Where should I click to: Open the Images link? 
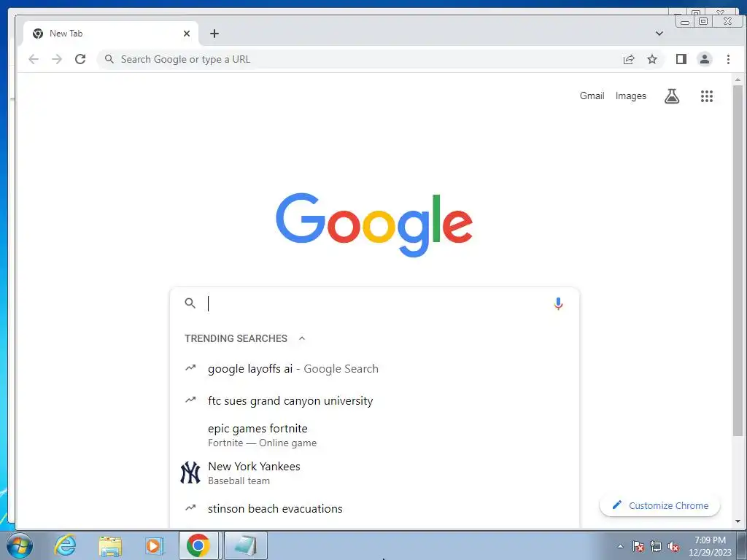[x=631, y=96]
